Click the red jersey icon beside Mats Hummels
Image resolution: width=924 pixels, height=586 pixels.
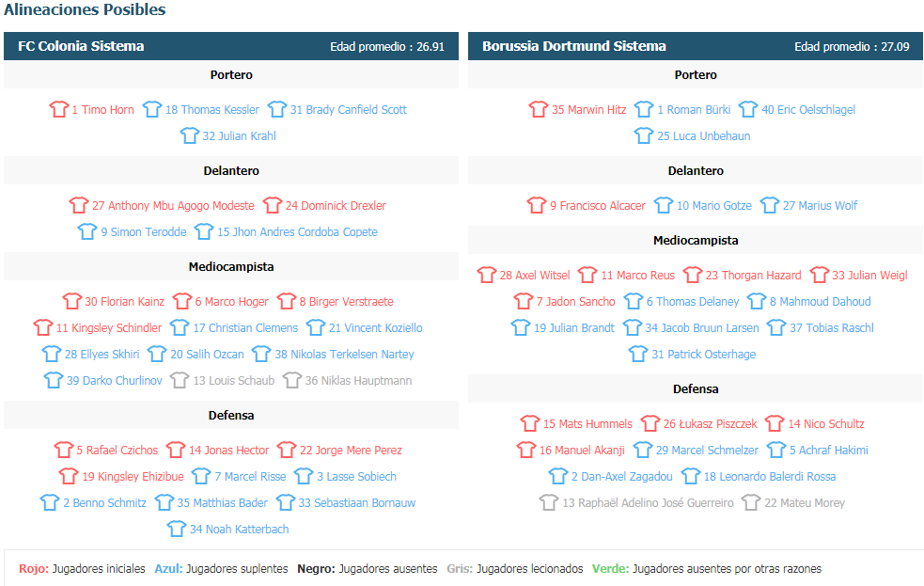[x=530, y=423]
